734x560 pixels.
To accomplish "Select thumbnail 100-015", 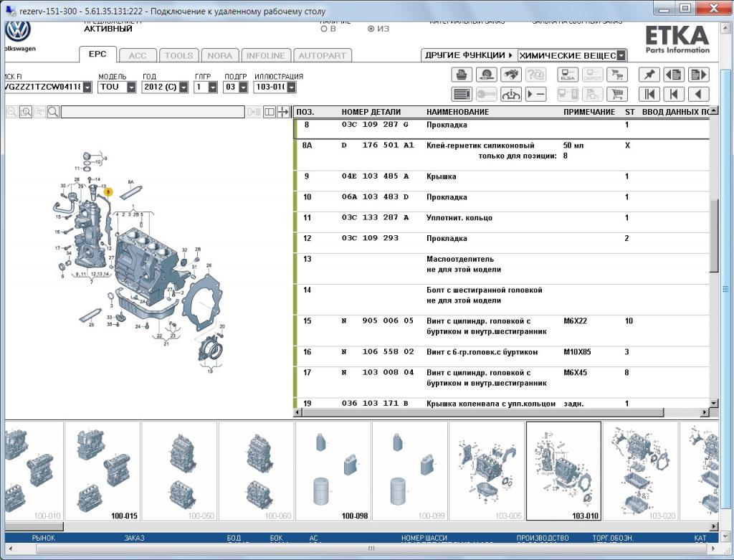I will coord(103,471).
